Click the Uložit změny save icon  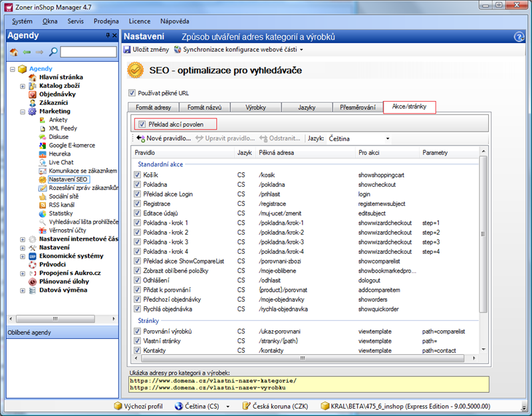[x=127, y=49]
